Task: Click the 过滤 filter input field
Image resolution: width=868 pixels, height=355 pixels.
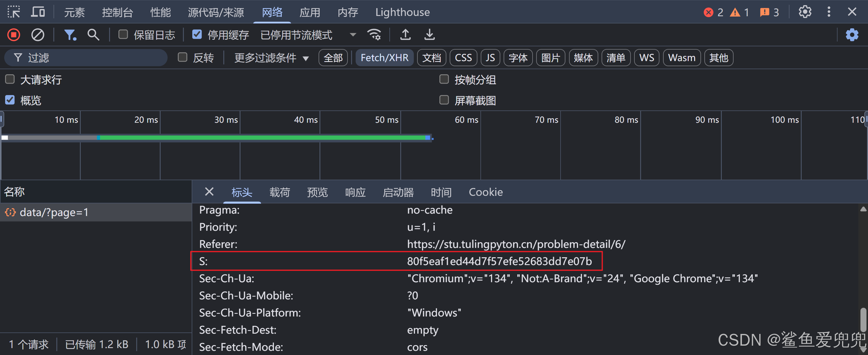Action: click(91, 58)
